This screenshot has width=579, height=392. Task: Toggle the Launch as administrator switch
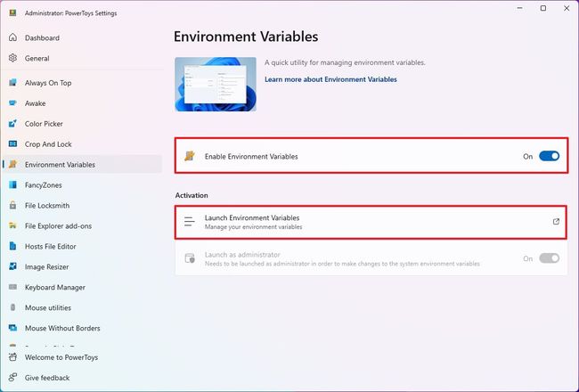549,258
